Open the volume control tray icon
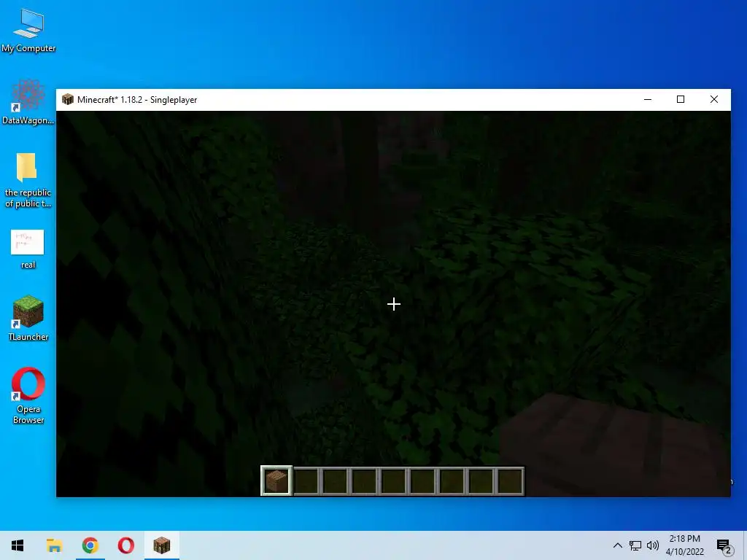The width and height of the screenshot is (747, 560). (653, 545)
